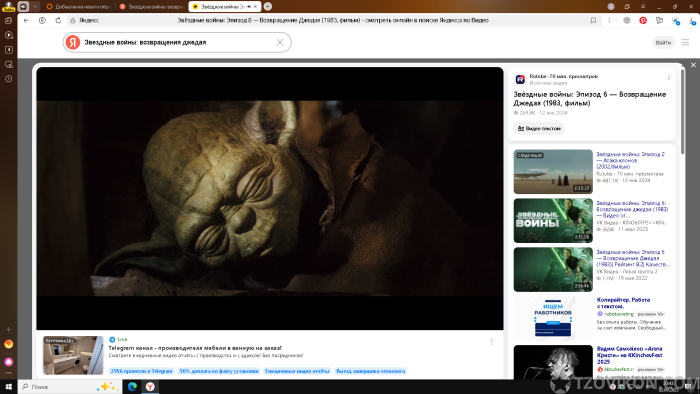Image resolution: width=700 pixels, height=394 pixels.
Task: Mute the active tab via its speaker icon
Action: coord(249,6)
